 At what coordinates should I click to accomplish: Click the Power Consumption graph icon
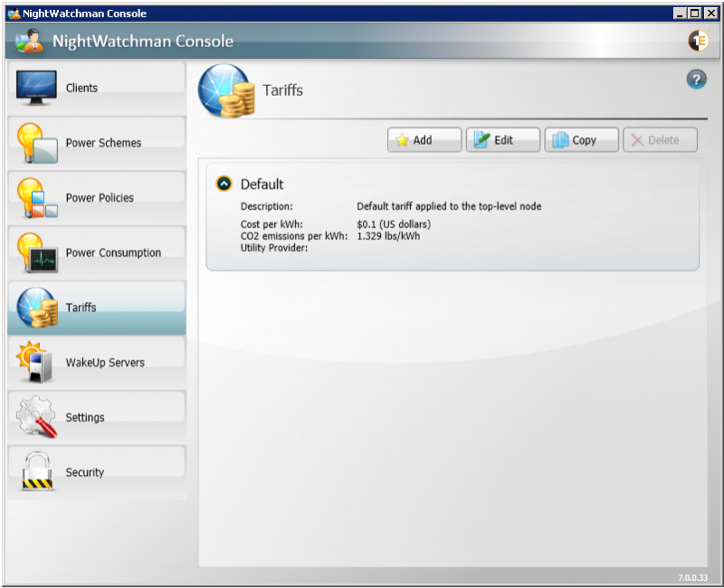point(36,253)
